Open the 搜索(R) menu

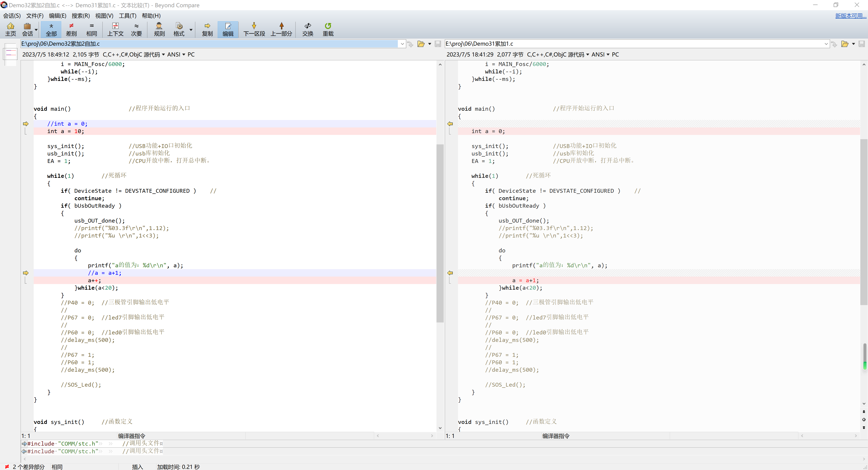tap(80, 16)
